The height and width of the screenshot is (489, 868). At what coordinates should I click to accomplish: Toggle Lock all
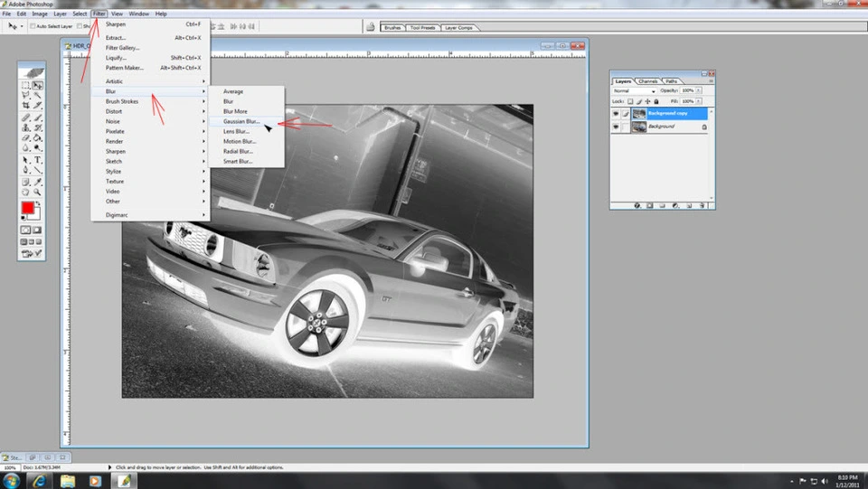(656, 102)
